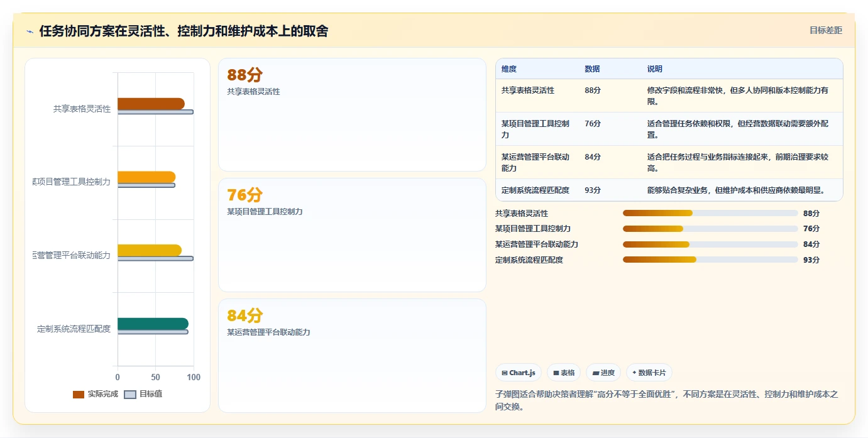Click table cell 某项目管理工具控制力
The height and width of the screenshot is (438, 868).
[536, 129]
